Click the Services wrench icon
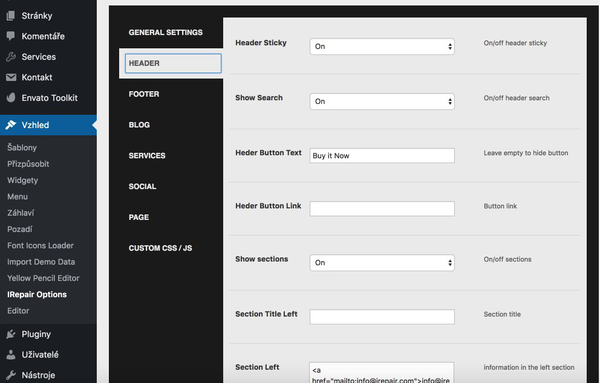The width and height of the screenshot is (600, 383). coord(11,57)
